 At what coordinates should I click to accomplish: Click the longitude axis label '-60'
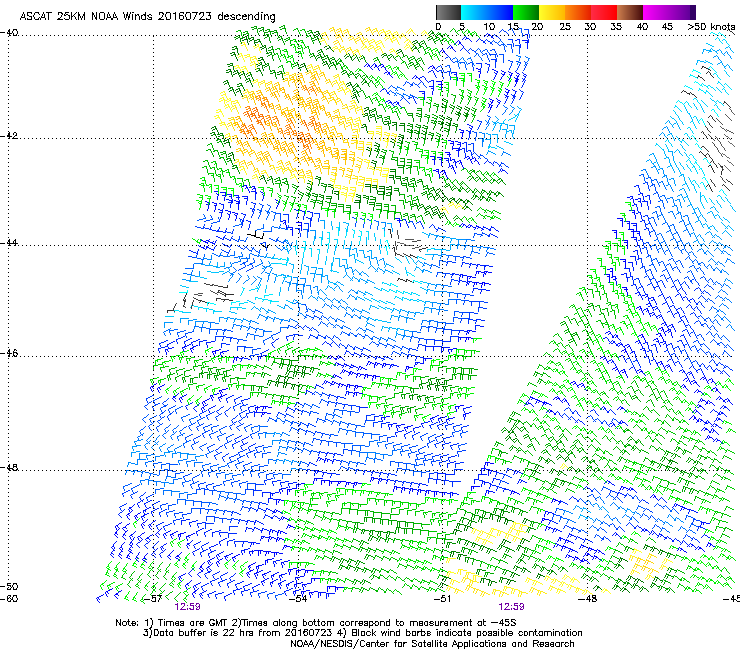click(9, 599)
